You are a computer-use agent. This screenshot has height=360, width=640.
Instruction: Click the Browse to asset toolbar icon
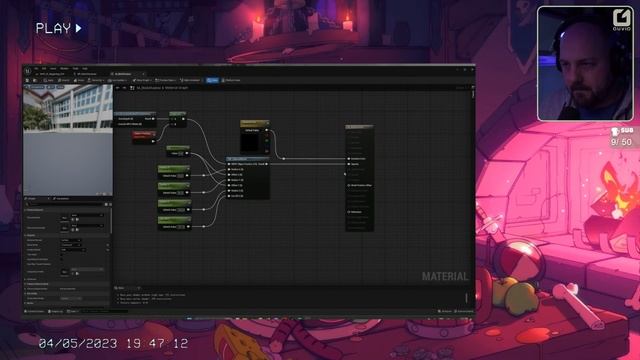pos(35,80)
